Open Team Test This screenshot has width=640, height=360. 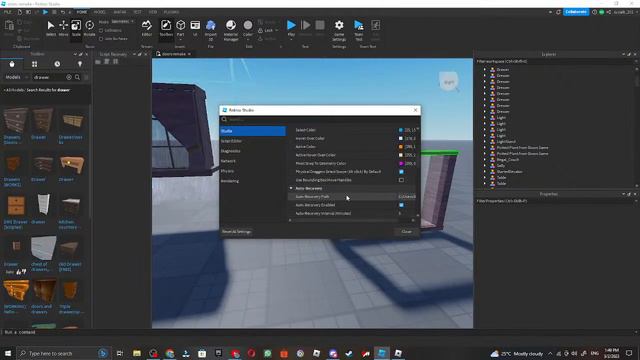pos(359,29)
